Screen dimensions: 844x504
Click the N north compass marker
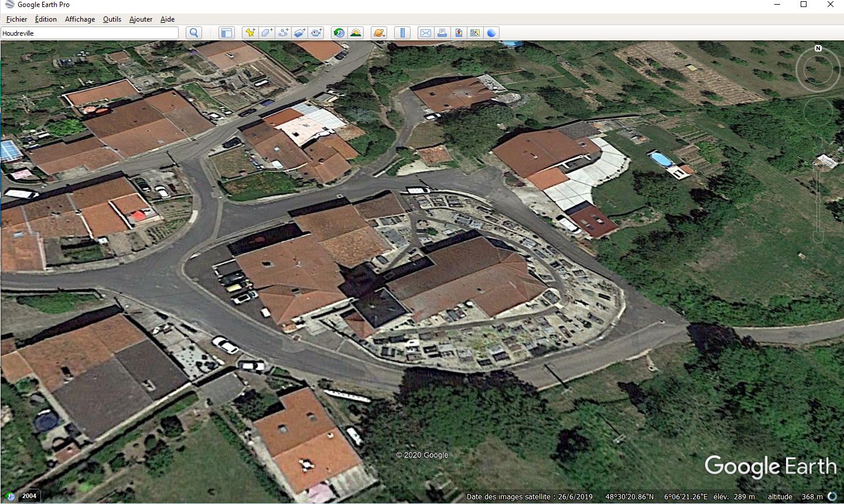818,49
